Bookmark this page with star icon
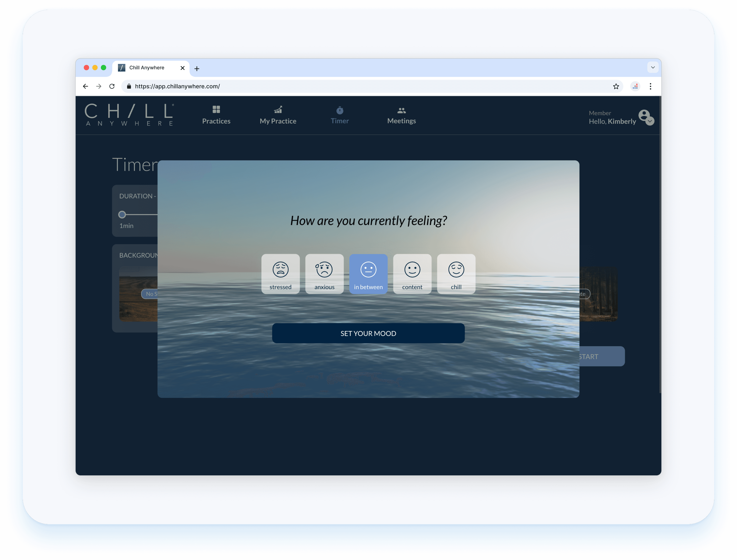This screenshot has height=560, width=737. pos(616,87)
